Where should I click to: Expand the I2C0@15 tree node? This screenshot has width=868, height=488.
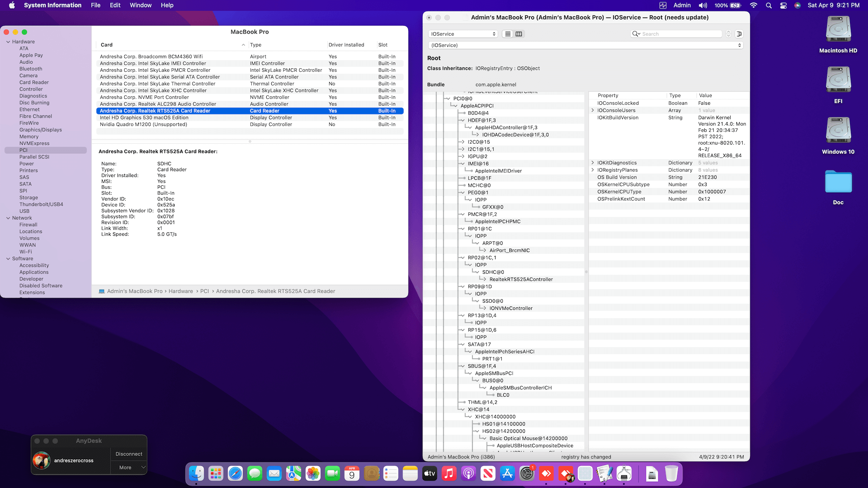(x=462, y=142)
